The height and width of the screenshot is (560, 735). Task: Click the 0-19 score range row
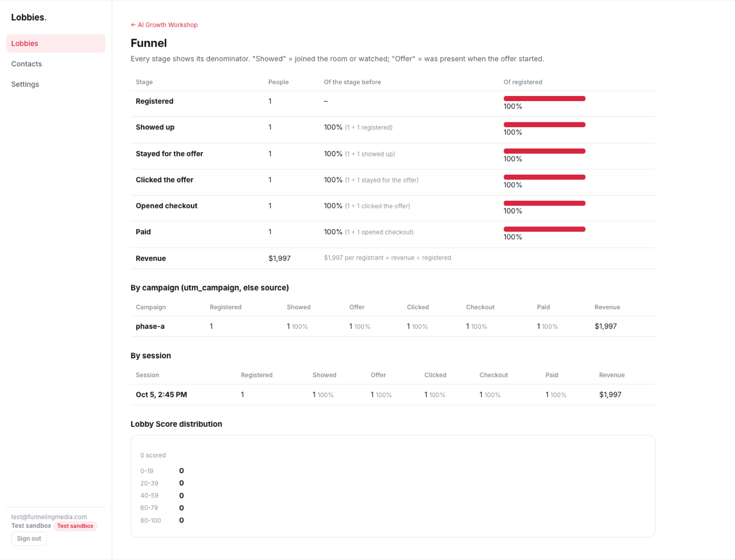tap(162, 471)
